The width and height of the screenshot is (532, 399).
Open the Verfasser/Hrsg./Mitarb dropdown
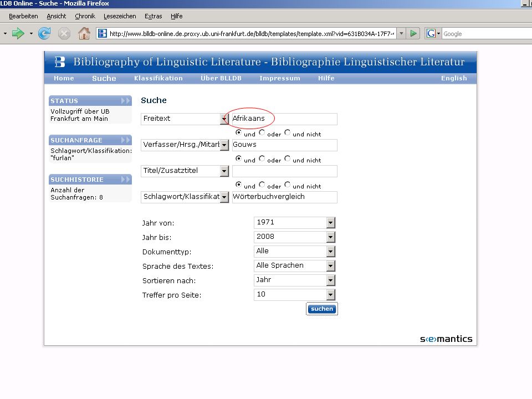tap(224, 145)
